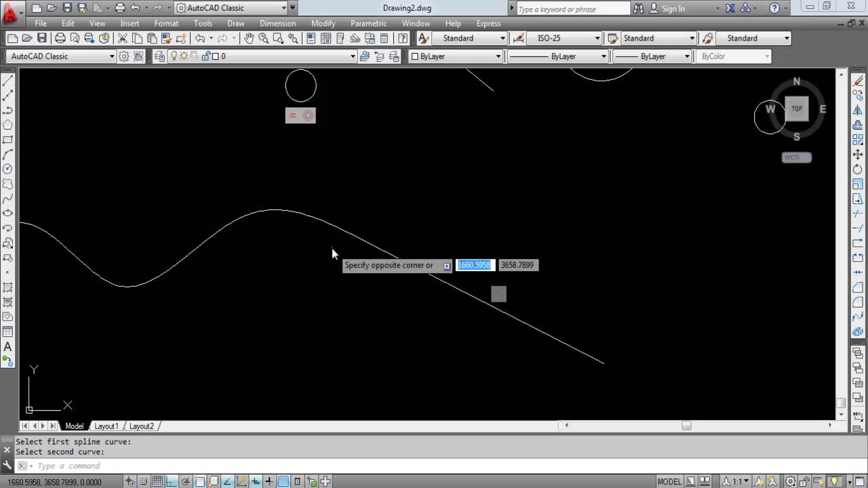The image size is (868, 488).
Task: Select the Rectangle draw tool
Action: 8,140
